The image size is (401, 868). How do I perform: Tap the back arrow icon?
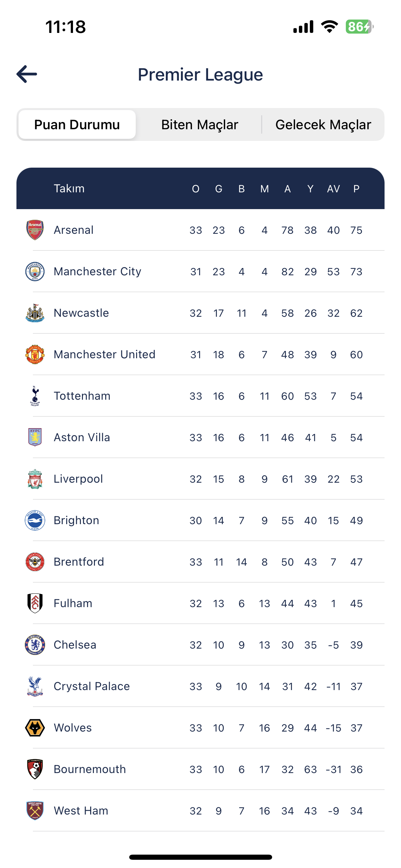click(27, 74)
